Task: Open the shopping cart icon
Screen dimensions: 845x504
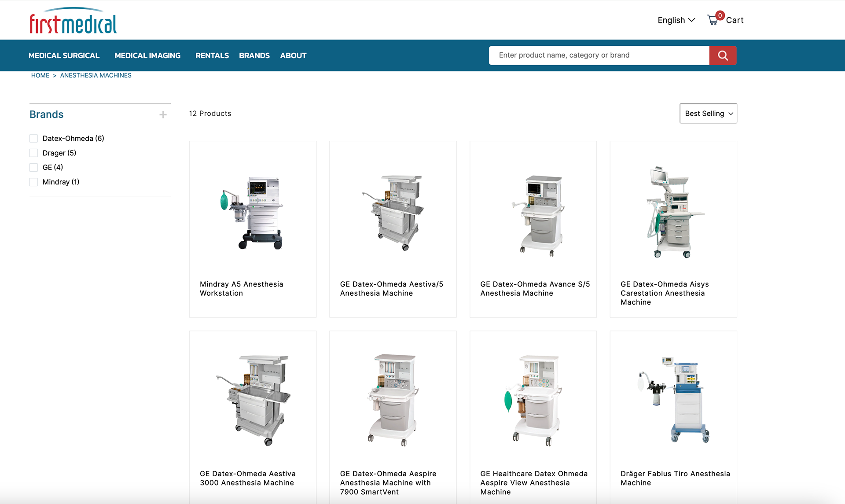Action: (713, 20)
